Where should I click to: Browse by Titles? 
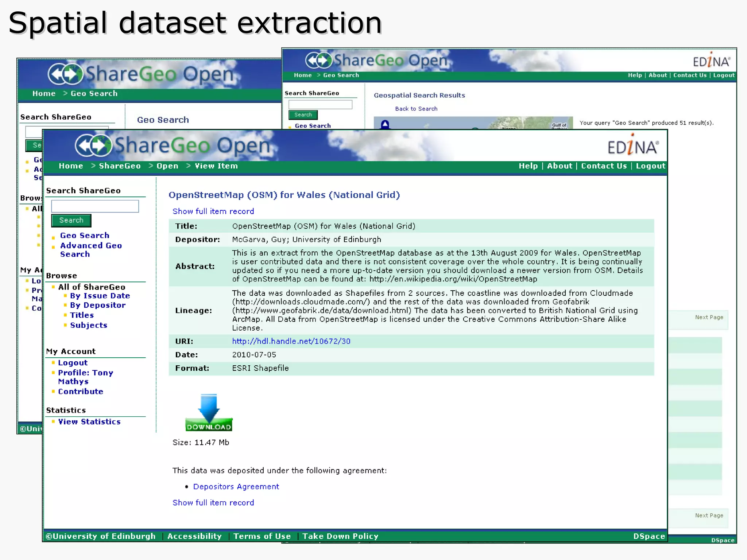(82, 315)
